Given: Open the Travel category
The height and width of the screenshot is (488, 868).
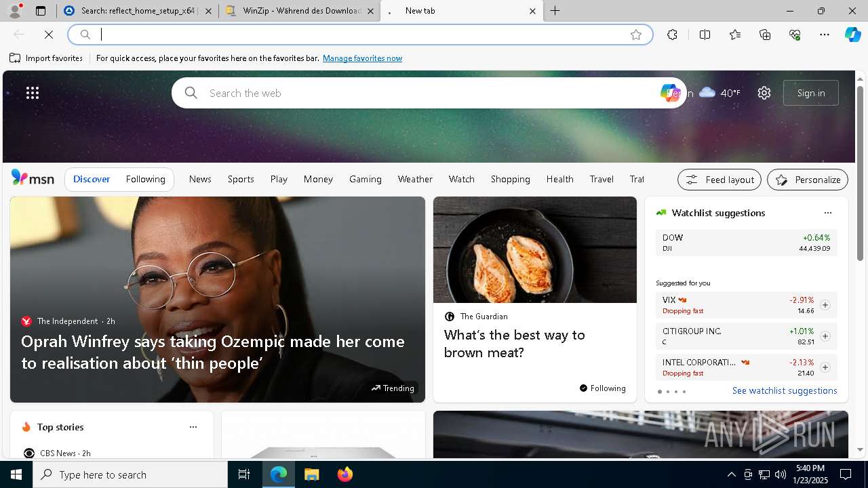Looking at the screenshot, I should coord(601,179).
